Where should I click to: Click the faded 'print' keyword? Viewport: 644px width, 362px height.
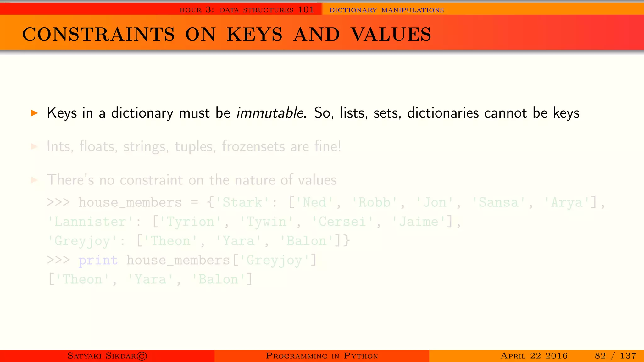click(x=98, y=261)
